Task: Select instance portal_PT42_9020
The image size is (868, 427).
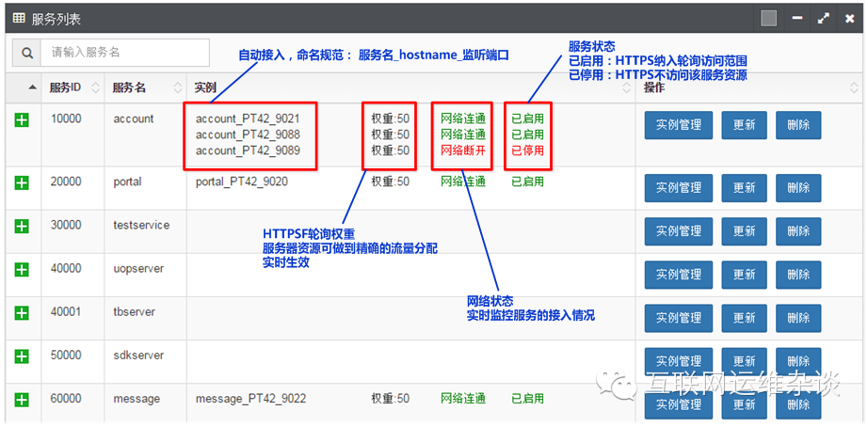Action: (x=242, y=182)
